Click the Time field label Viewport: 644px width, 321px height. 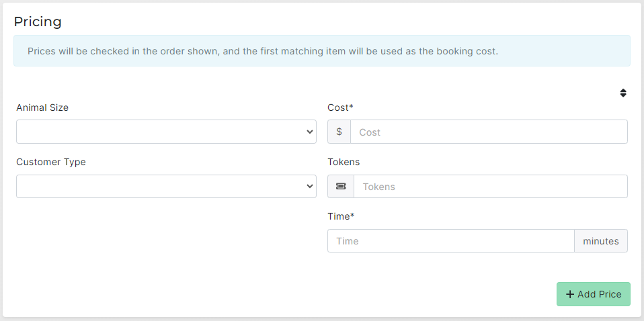[x=340, y=216]
